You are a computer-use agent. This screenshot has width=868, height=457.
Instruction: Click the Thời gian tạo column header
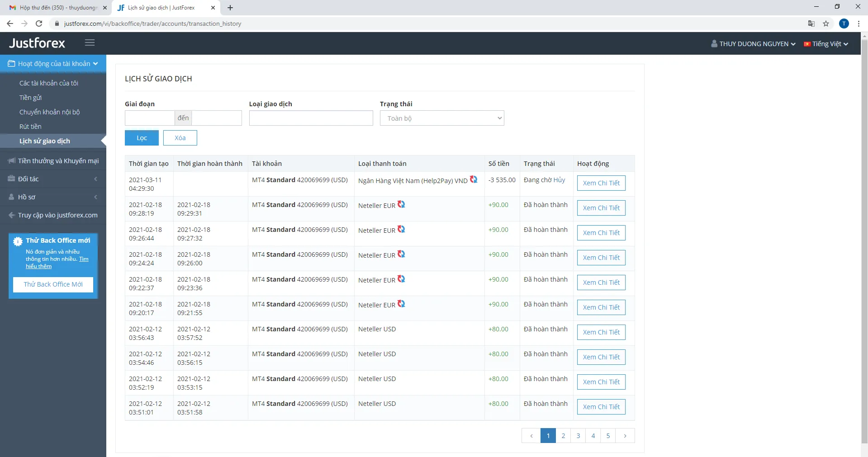[149, 164]
